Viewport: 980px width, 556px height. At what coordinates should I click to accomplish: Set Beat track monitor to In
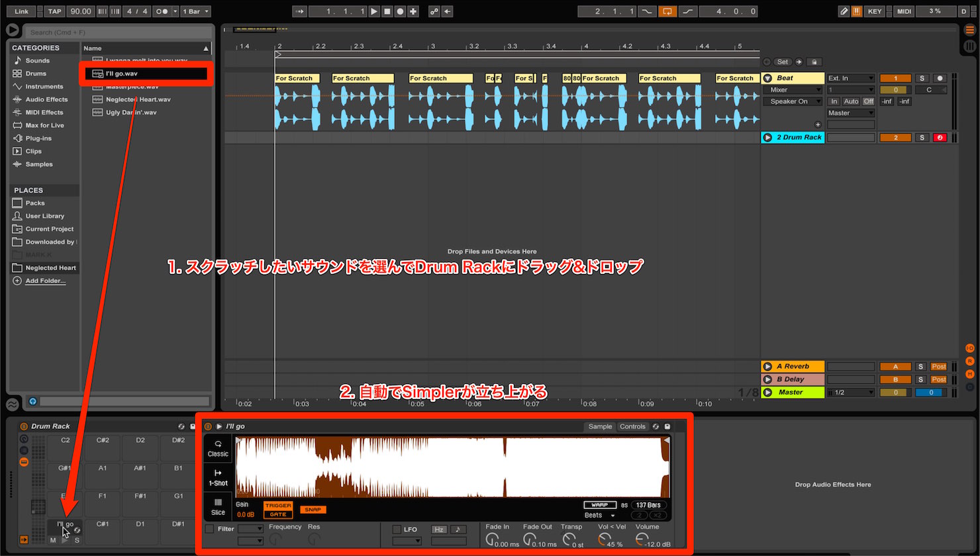[834, 102]
